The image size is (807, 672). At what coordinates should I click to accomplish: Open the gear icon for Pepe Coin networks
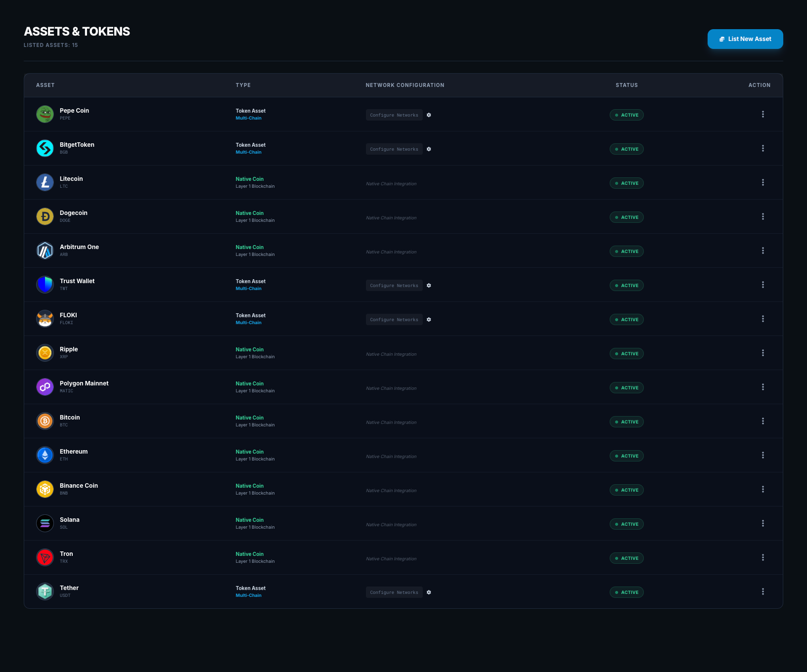[429, 115]
